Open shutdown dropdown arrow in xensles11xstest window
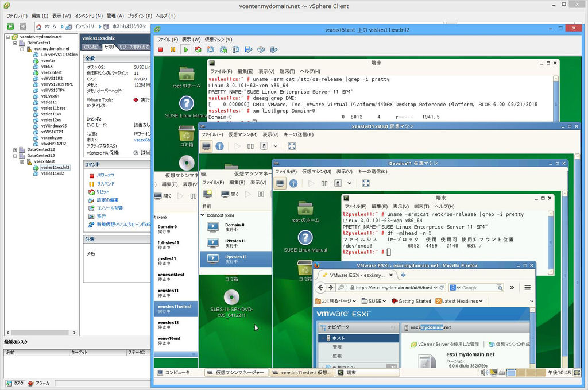The height and width of the screenshot is (390, 588). click(x=276, y=146)
